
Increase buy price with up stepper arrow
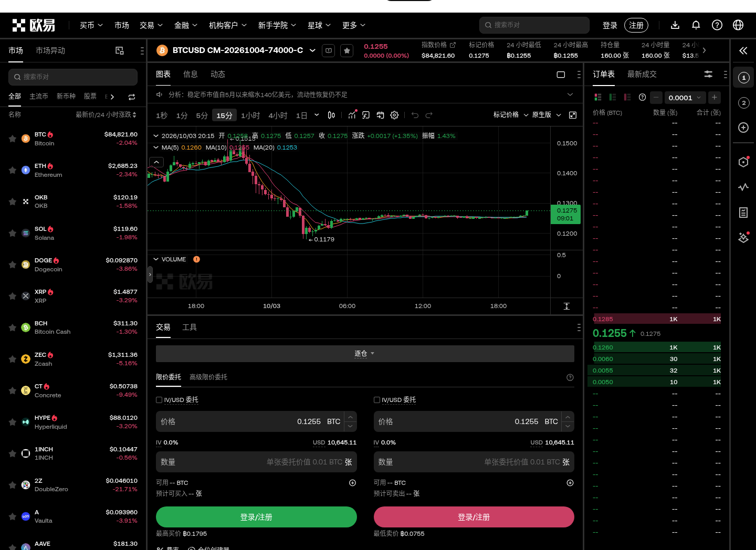coord(350,417)
